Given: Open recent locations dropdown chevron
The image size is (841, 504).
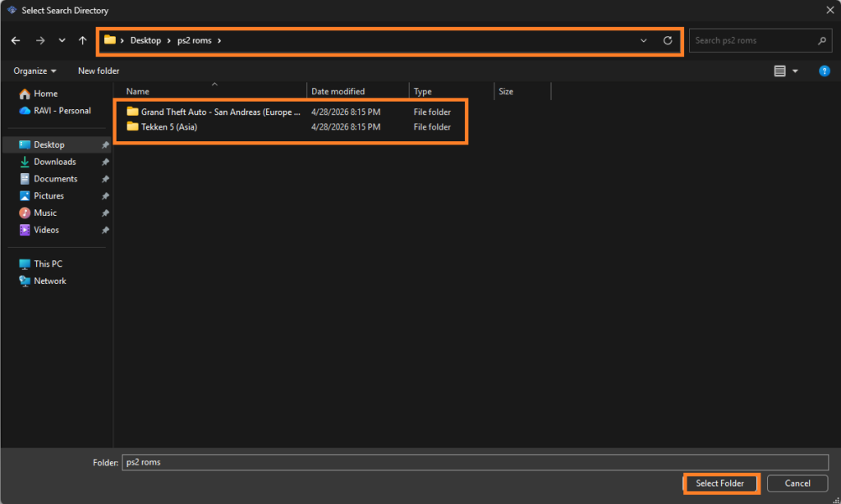Looking at the screenshot, I should click(x=62, y=40).
